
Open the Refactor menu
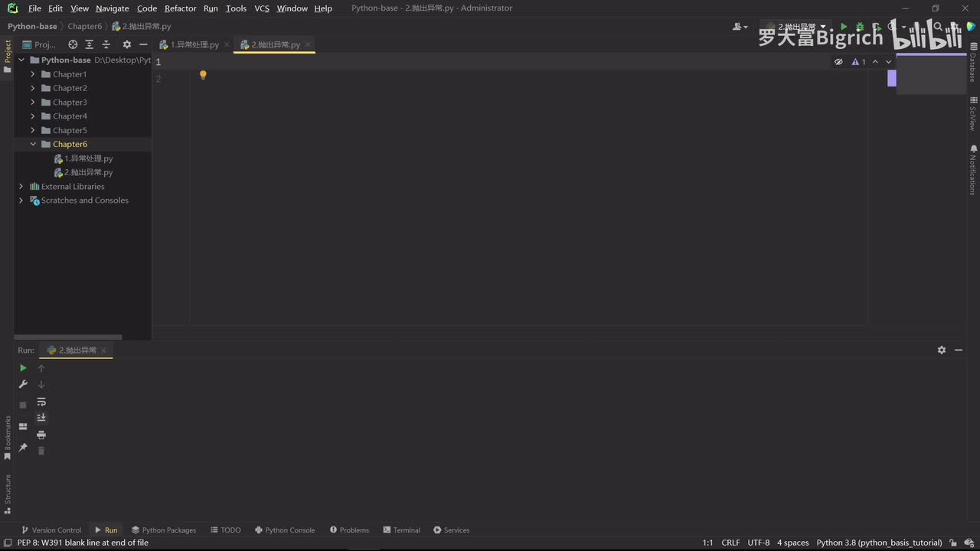[180, 8]
